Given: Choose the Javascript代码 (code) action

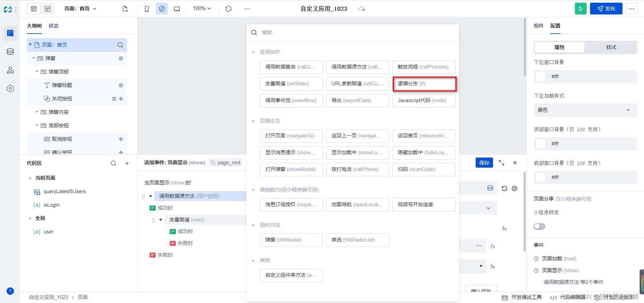Looking at the screenshot, I should [424, 100].
